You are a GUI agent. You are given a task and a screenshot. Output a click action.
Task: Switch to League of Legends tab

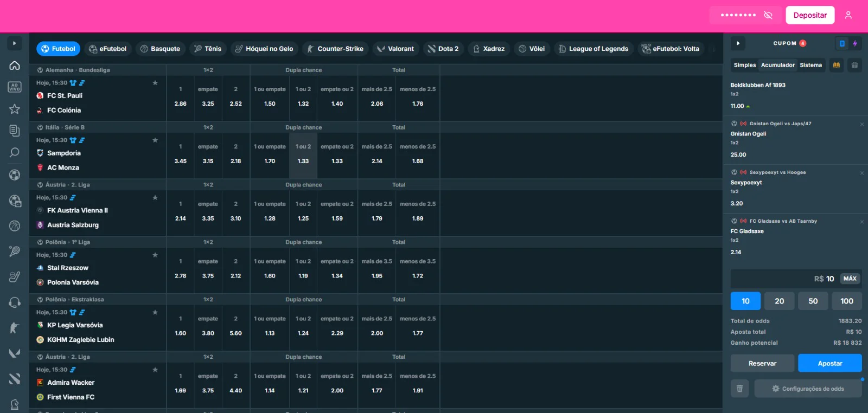pyautogui.click(x=593, y=49)
